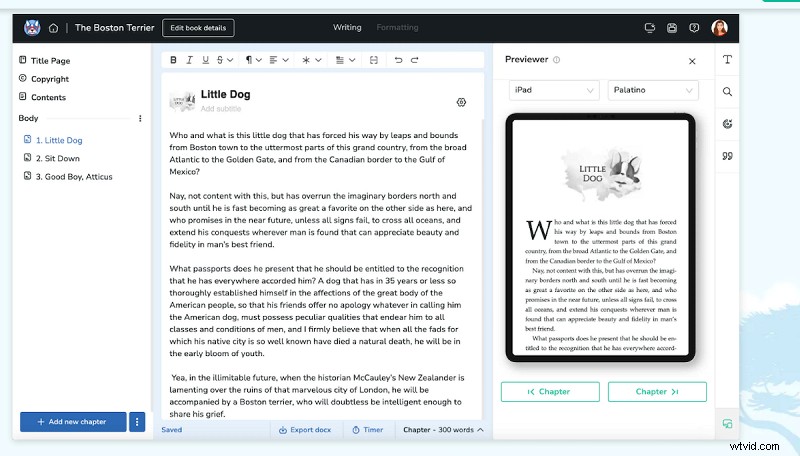Click The Boston Terrier book title
The height and width of the screenshot is (456, 800).
(114, 28)
